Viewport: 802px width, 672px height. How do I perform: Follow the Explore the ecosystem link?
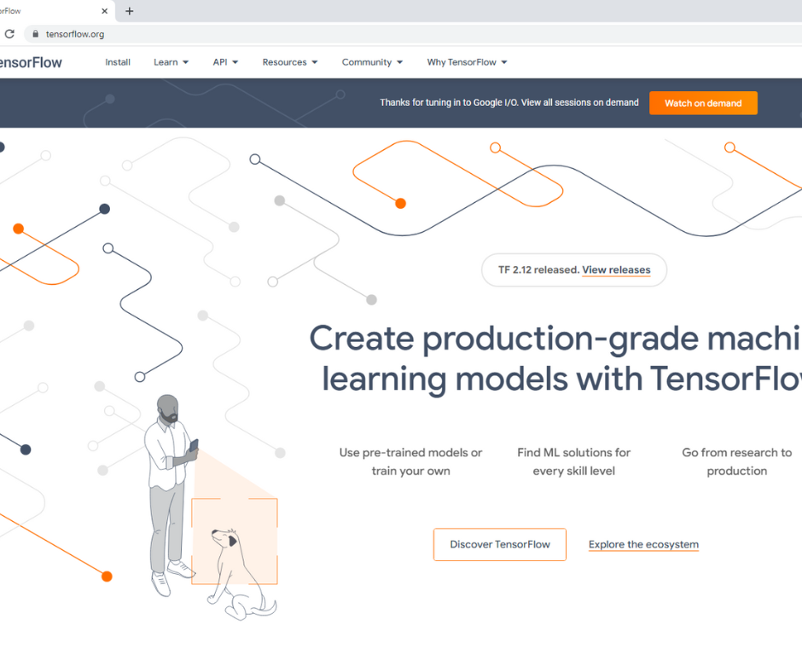point(643,545)
